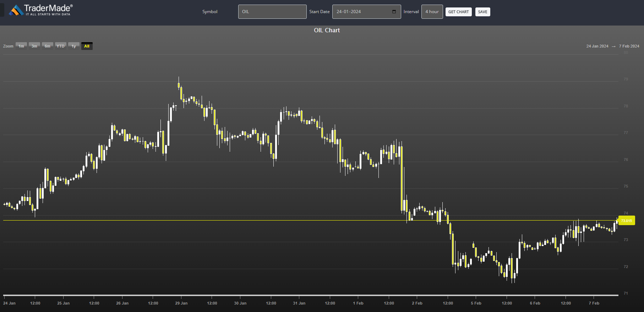Screen dimensions: 644x312
Task: Select the All zoom range
Action: (x=87, y=46)
